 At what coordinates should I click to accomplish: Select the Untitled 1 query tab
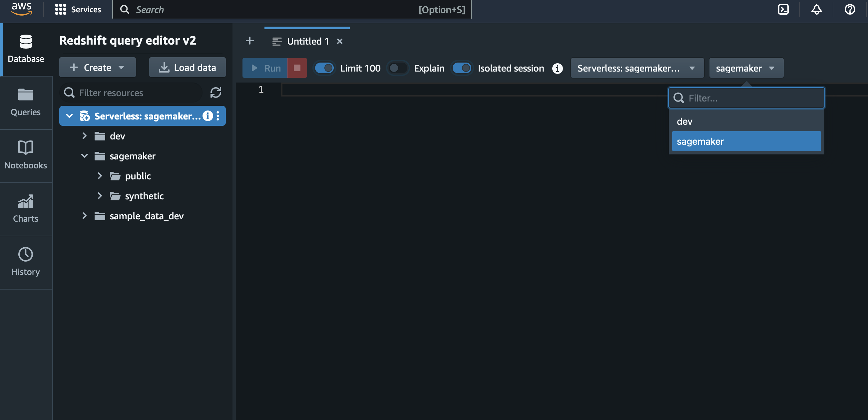[307, 40]
